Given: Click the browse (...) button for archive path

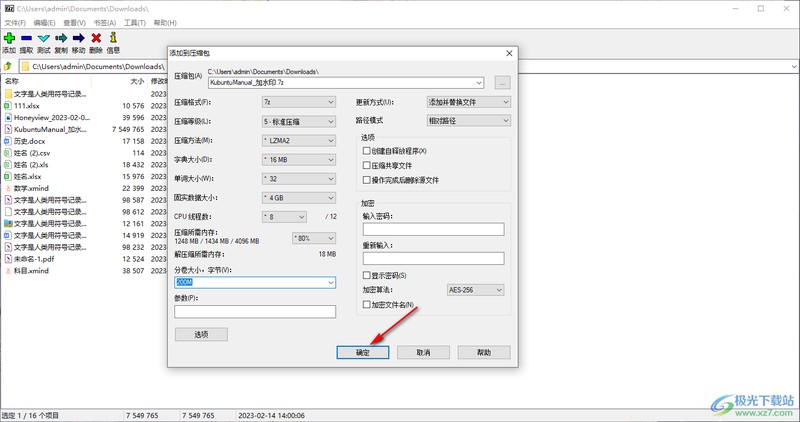Looking at the screenshot, I should click(x=503, y=83).
